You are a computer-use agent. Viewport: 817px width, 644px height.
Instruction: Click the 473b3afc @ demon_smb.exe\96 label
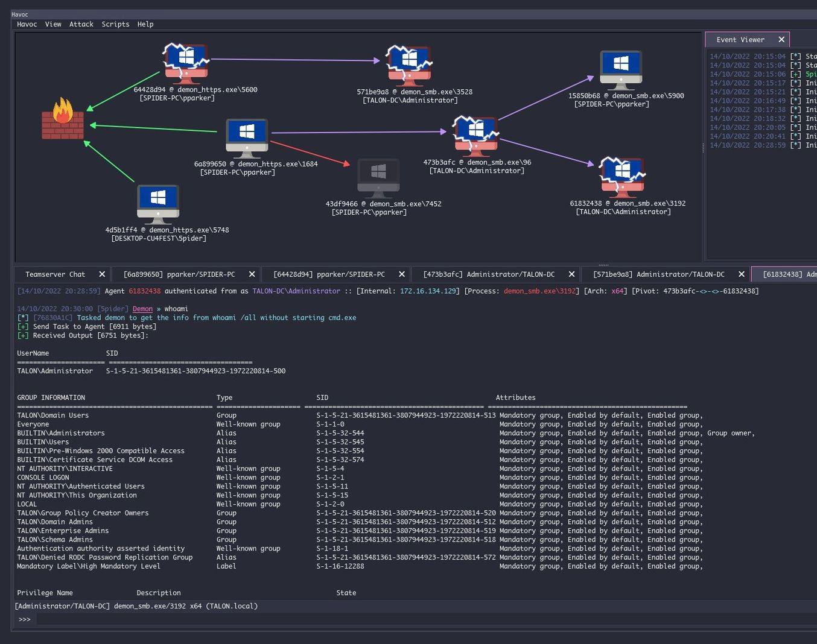coord(477,163)
